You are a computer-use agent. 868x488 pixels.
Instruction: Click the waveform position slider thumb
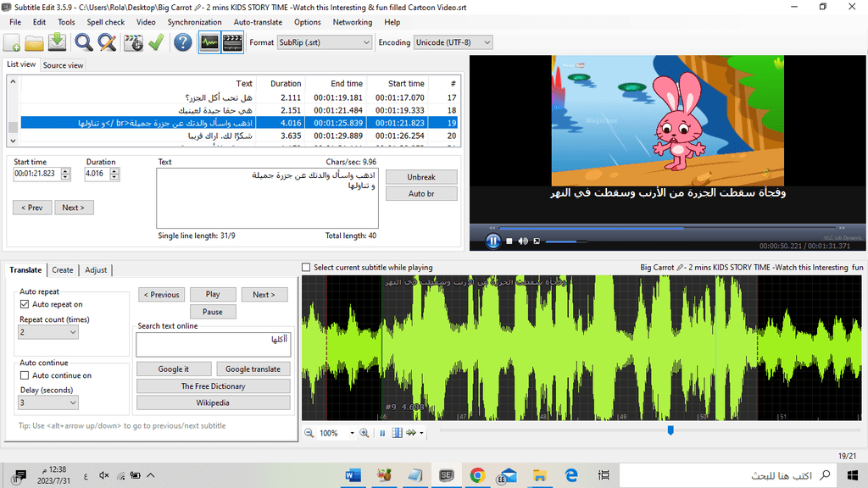[x=670, y=430]
